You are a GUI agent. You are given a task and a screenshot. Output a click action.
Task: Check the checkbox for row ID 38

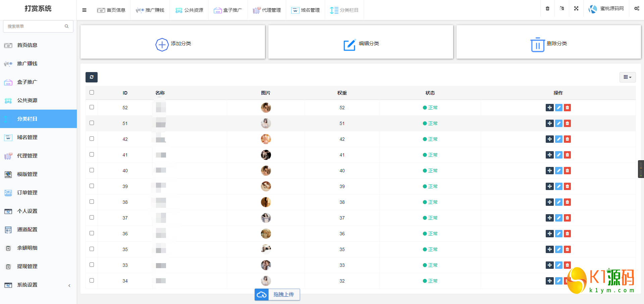click(x=92, y=202)
